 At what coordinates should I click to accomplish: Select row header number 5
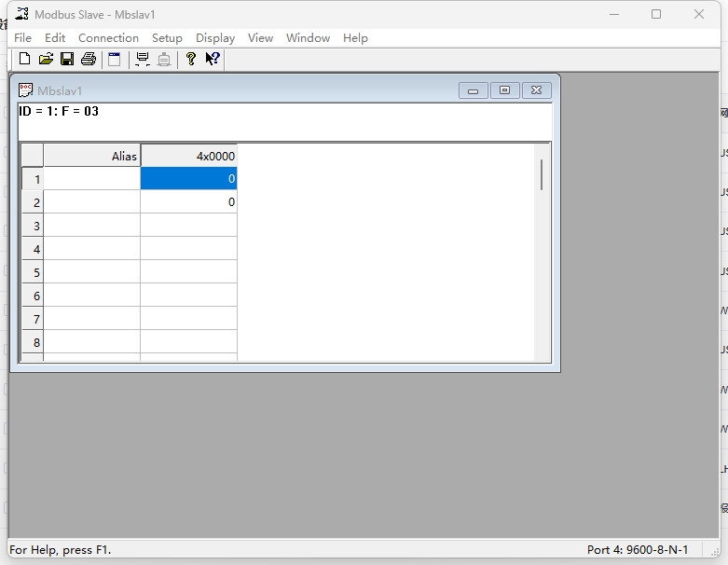pos(33,272)
